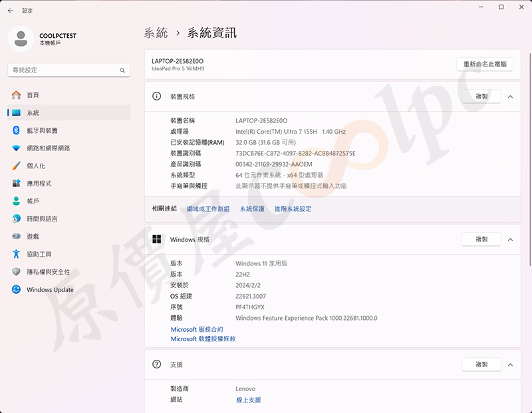This screenshot has width=532, height=413.
Task: Open 首頁 in the sidebar
Action: tap(69, 95)
